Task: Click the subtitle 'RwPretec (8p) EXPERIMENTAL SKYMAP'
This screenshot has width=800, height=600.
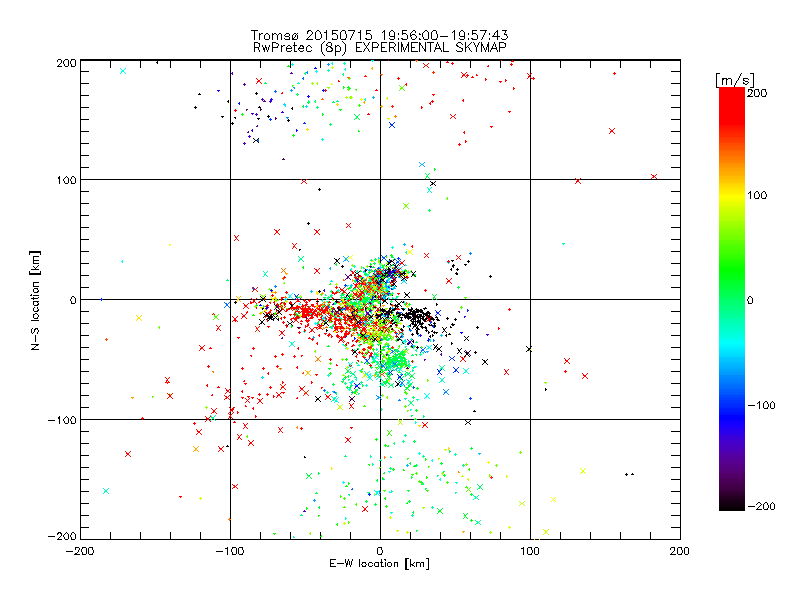Action: point(380,48)
